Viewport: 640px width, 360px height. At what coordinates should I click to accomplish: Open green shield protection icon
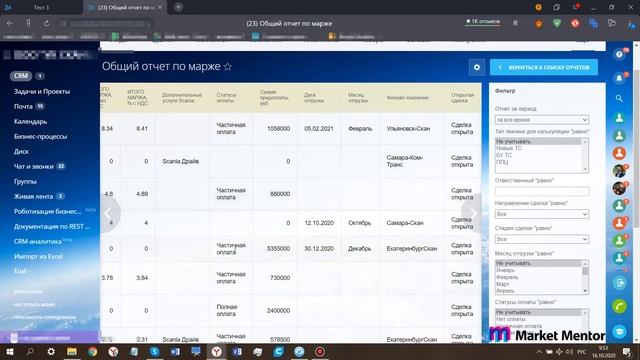[x=557, y=23]
